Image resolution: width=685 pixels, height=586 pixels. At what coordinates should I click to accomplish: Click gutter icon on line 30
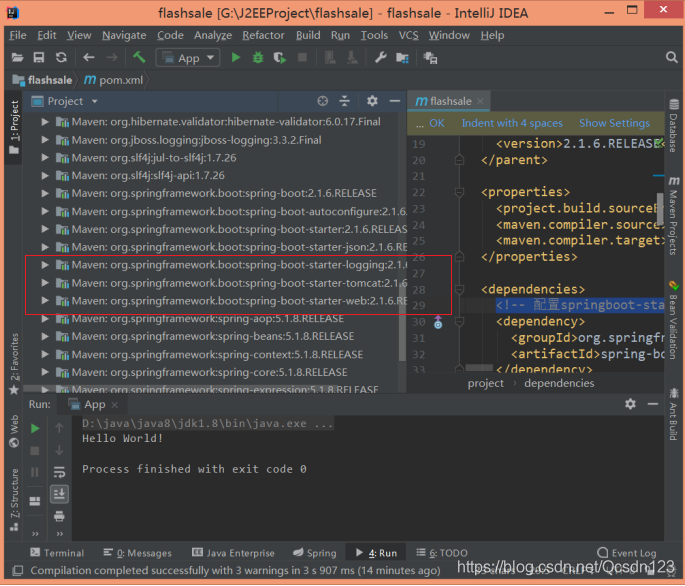point(438,322)
